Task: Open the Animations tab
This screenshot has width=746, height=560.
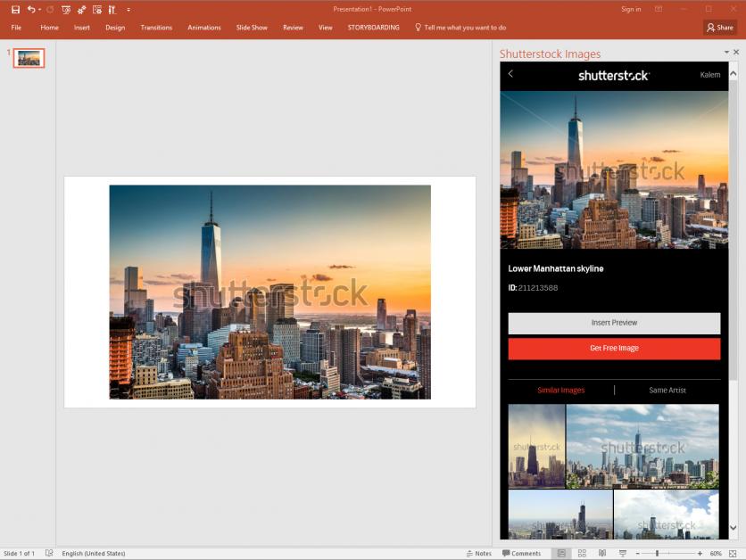Action: click(204, 28)
